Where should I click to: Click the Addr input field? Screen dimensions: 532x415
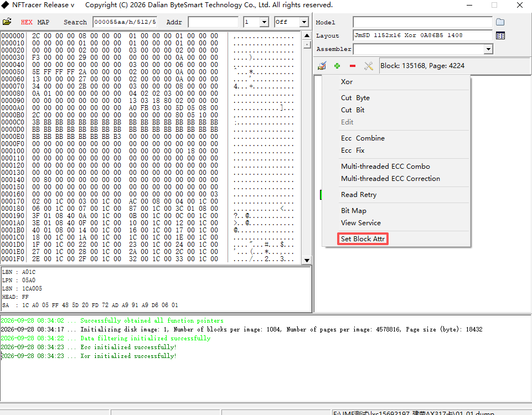click(213, 22)
